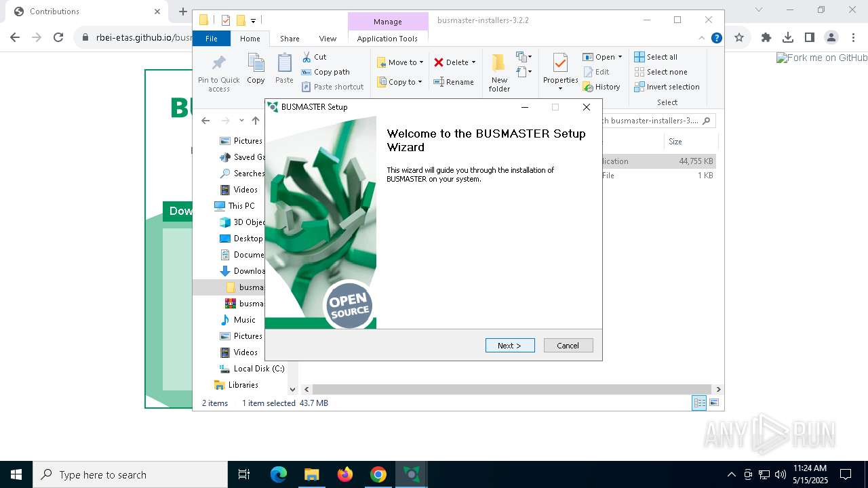Click Select all in ribbon
This screenshot has height=488, width=868.
[656, 57]
